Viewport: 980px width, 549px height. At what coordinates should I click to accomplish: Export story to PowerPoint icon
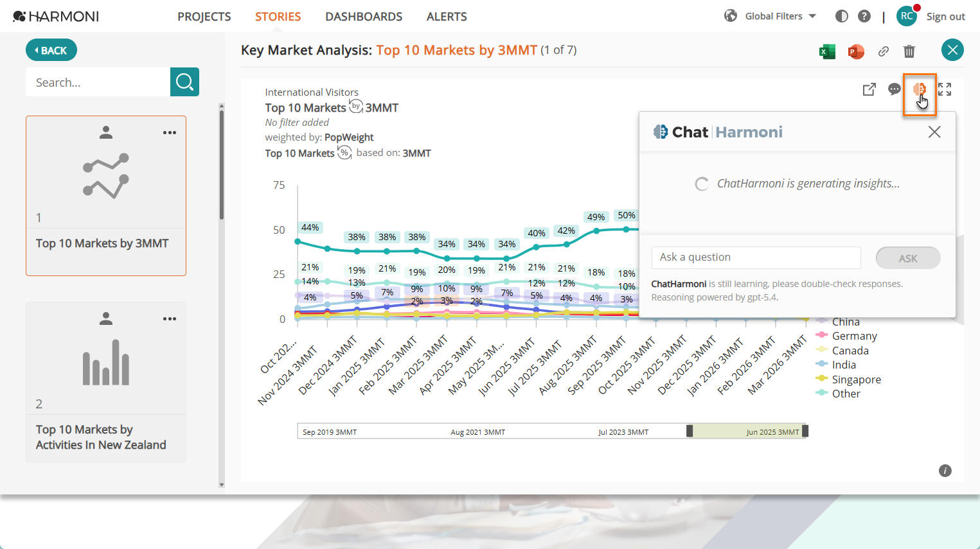[x=856, y=51]
